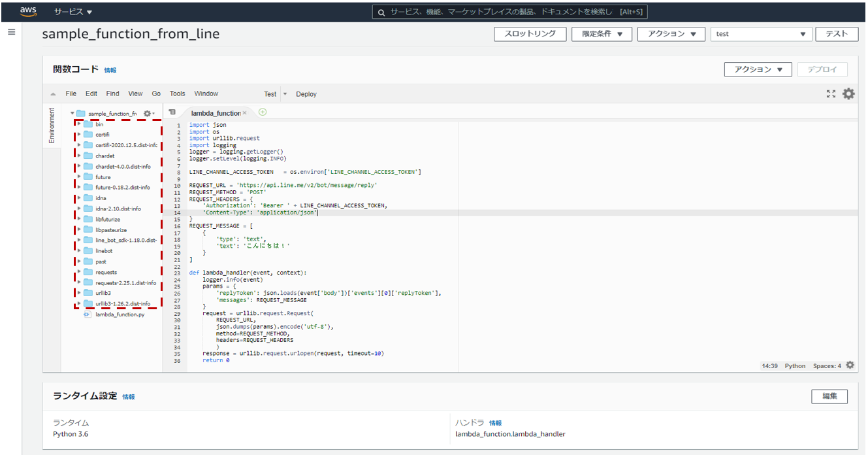Expand the chardet-4.0.0.dist-info folder arrow
The image size is (868, 457).
point(79,166)
